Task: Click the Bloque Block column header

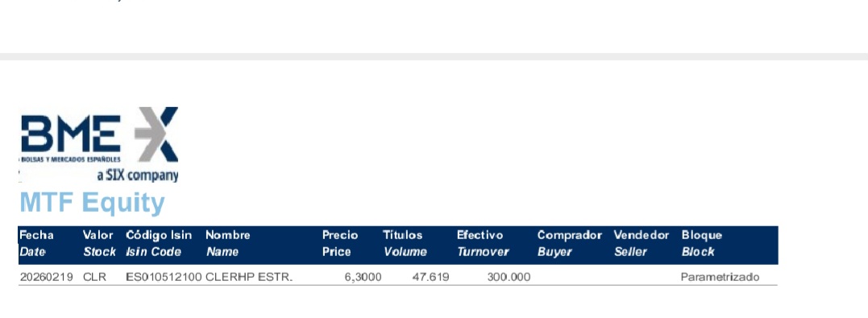Action: [x=702, y=243]
